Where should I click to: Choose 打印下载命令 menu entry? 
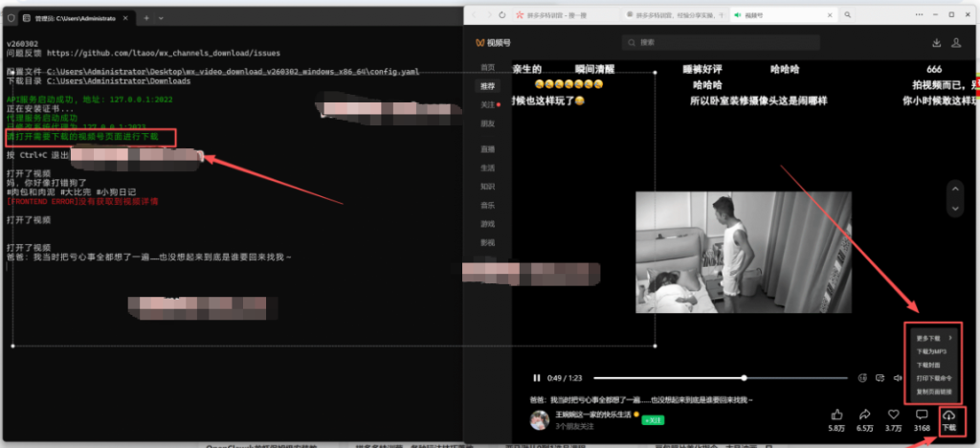935,378
